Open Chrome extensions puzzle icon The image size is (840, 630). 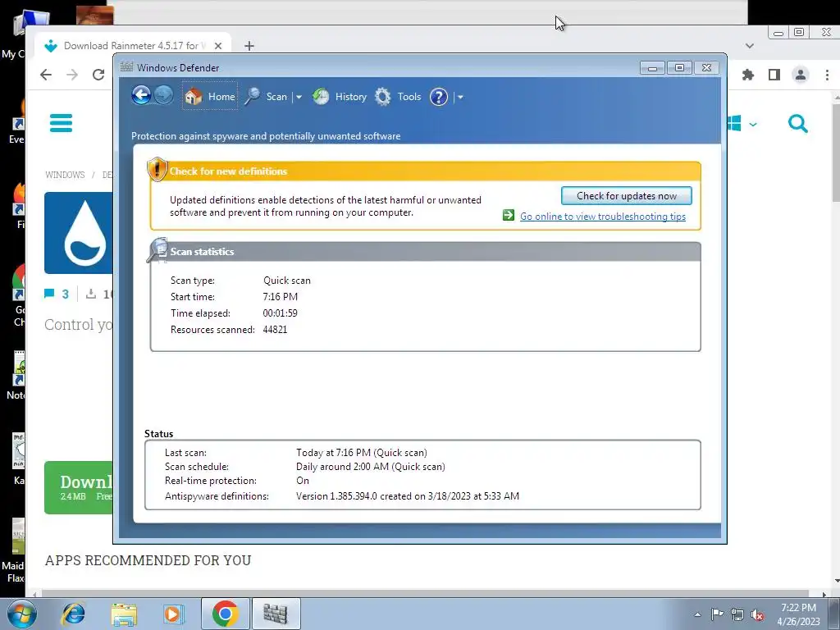point(748,75)
